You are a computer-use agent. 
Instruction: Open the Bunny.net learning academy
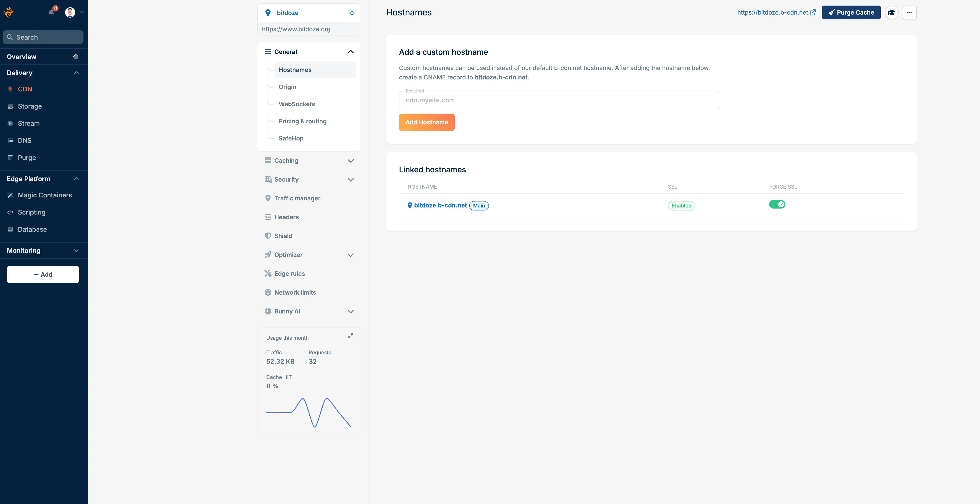click(892, 12)
